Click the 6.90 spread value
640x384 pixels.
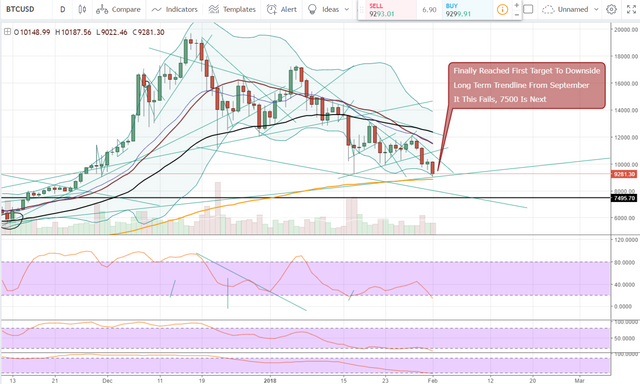429,9
